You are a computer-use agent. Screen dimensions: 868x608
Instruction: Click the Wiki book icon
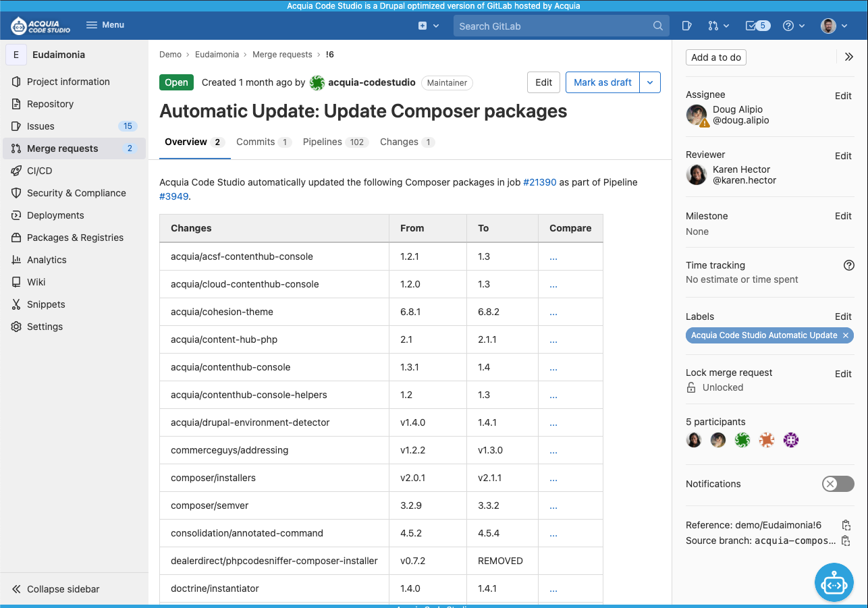click(16, 282)
